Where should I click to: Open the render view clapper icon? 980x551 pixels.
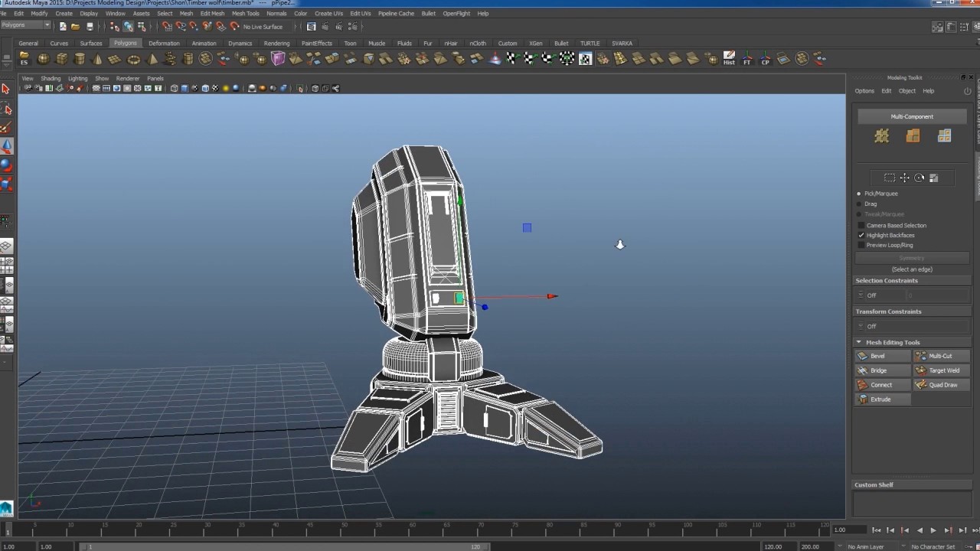[311, 27]
